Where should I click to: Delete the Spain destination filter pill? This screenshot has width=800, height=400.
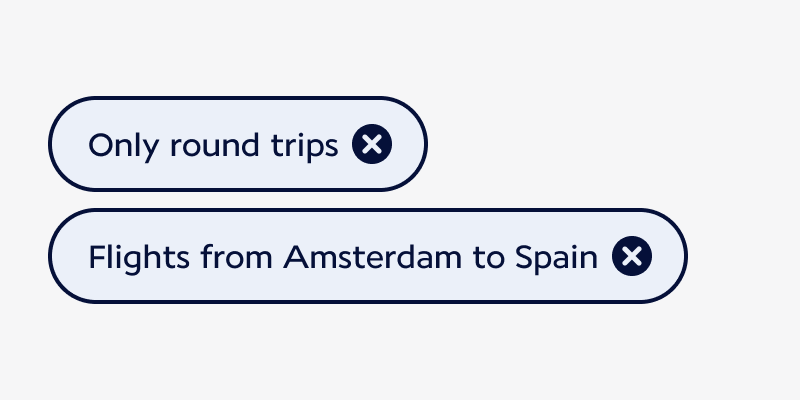[x=632, y=257]
